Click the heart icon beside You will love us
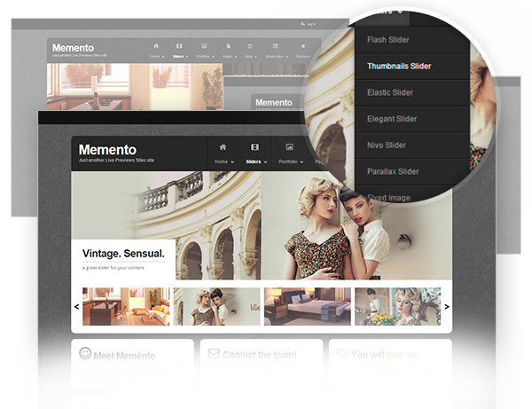532x409 pixels. (342, 353)
